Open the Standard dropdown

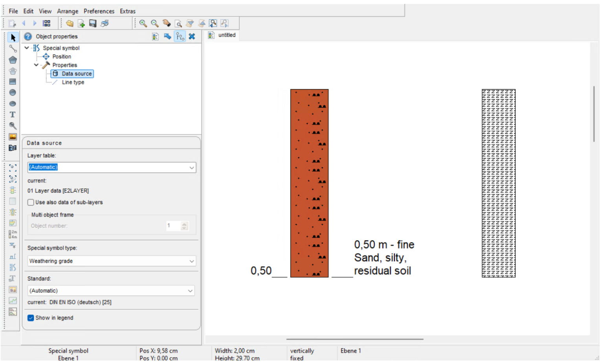190,291
